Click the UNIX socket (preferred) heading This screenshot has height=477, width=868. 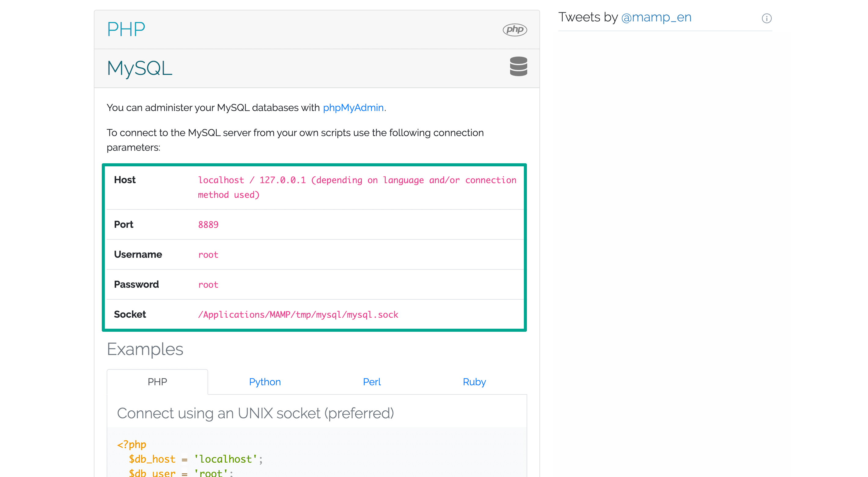256,414
